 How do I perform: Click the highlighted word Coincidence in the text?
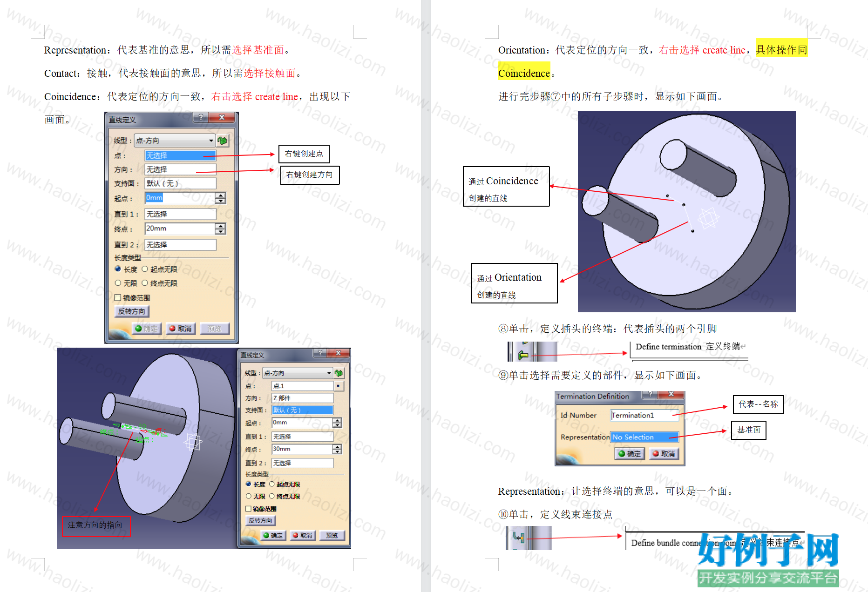click(x=524, y=74)
